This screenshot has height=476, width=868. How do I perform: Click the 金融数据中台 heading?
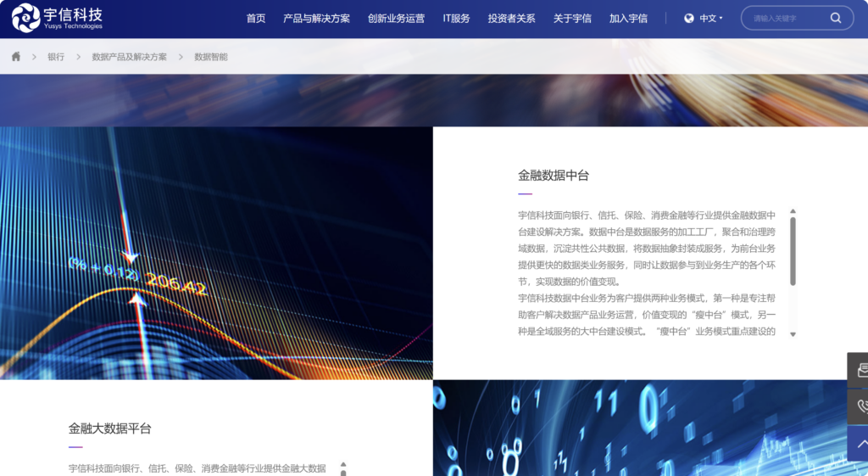554,176
